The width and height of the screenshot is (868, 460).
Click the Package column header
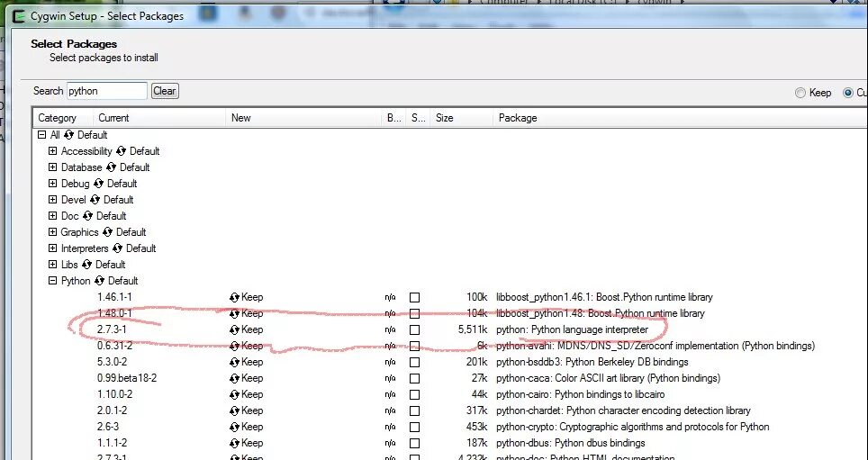click(x=681, y=118)
